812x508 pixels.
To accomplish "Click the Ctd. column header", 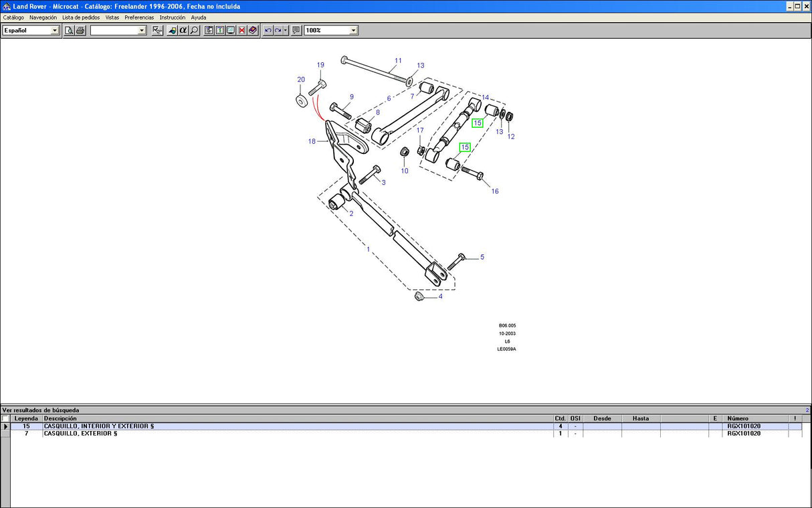I will click(561, 418).
